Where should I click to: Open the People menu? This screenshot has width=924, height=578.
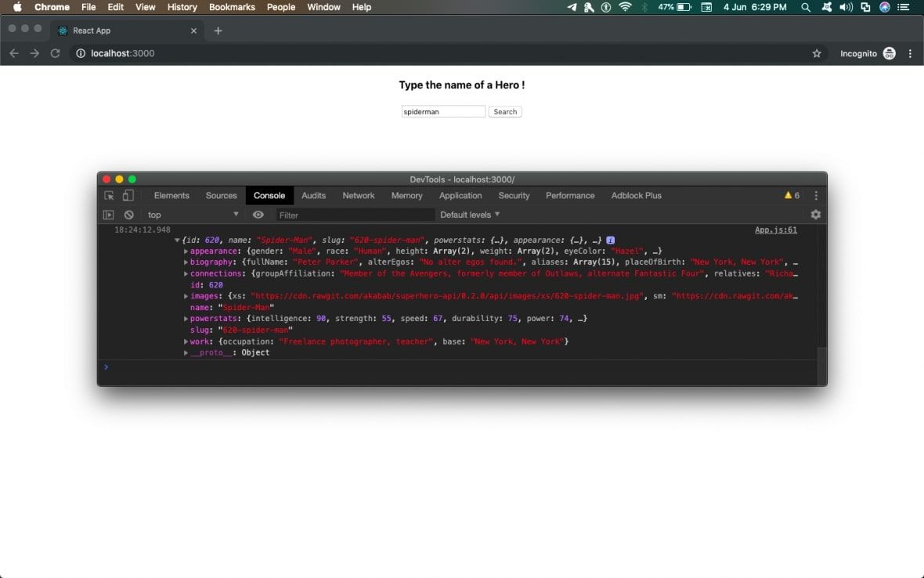pyautogui.click(x=281, y=7)
